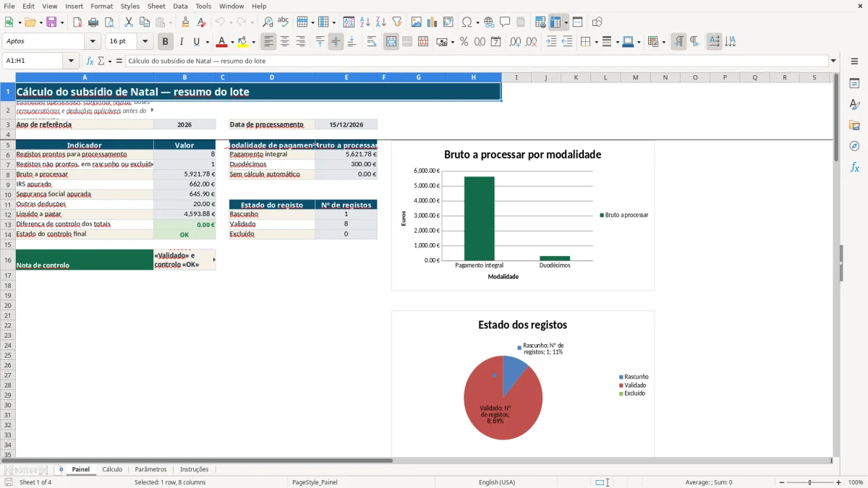Image resolution: width=868 pixels, height=488 pixels.
Task: Switch to the Instruções sheet tab
Action: tap(194, 469)
